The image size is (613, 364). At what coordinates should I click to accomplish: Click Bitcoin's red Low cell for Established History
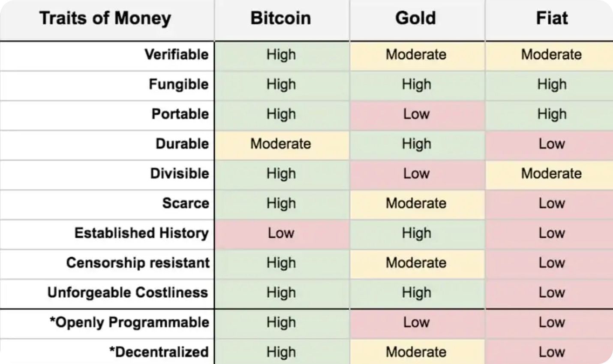pos(281,233)
